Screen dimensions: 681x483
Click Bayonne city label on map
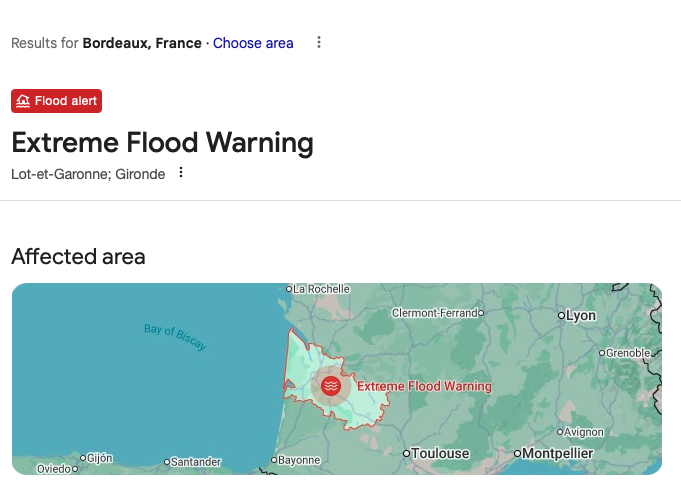click(299, 460)
